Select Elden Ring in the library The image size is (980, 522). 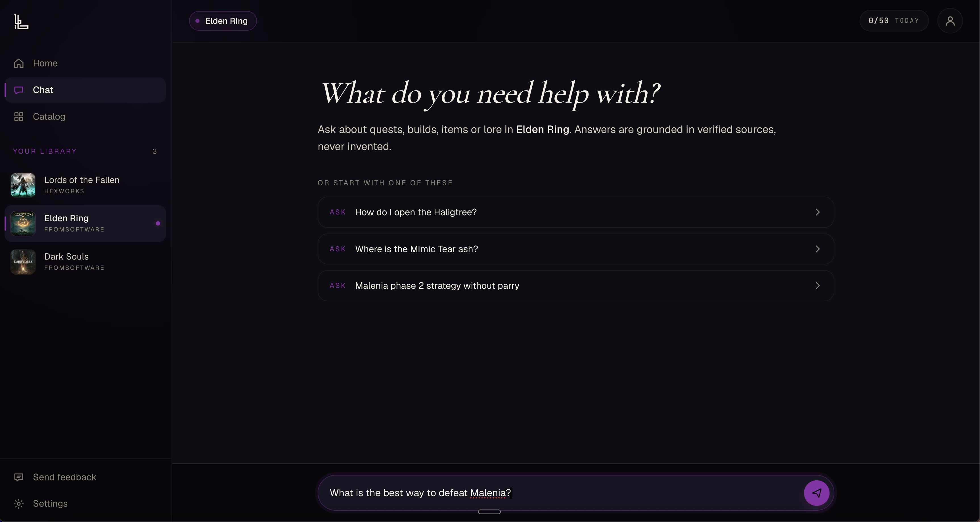85,224
